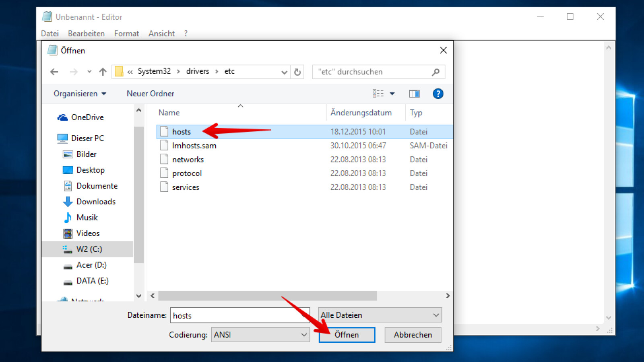Click the Abbrechen button
644x362 pixels.
point(413,335)
